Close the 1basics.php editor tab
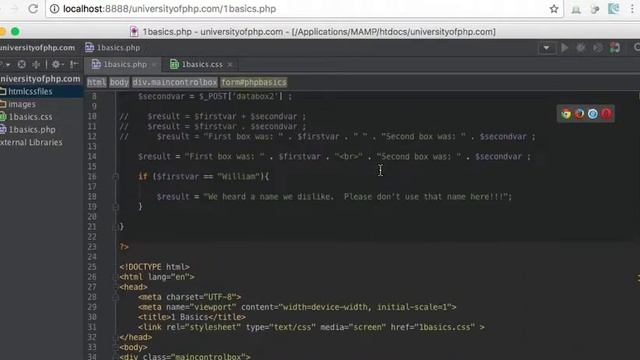 pyautogui.click(x=154, y=64)
